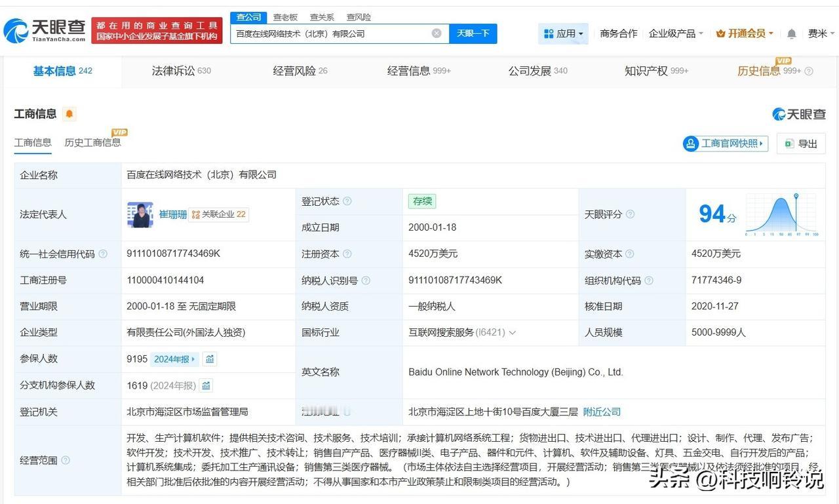The width and height of the screenshot is (839, 504).
Task: Click the 5000-9999人 staff size value
Action: [x=719, y=333]
